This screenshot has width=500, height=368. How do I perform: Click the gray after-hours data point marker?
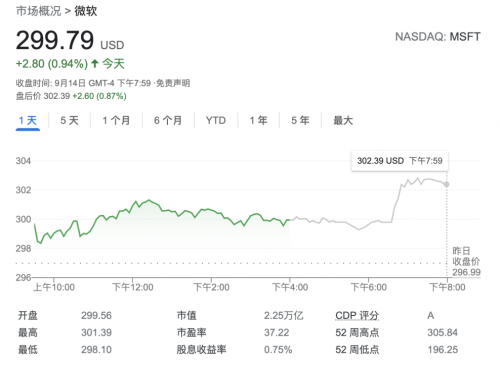coord(446,184)
